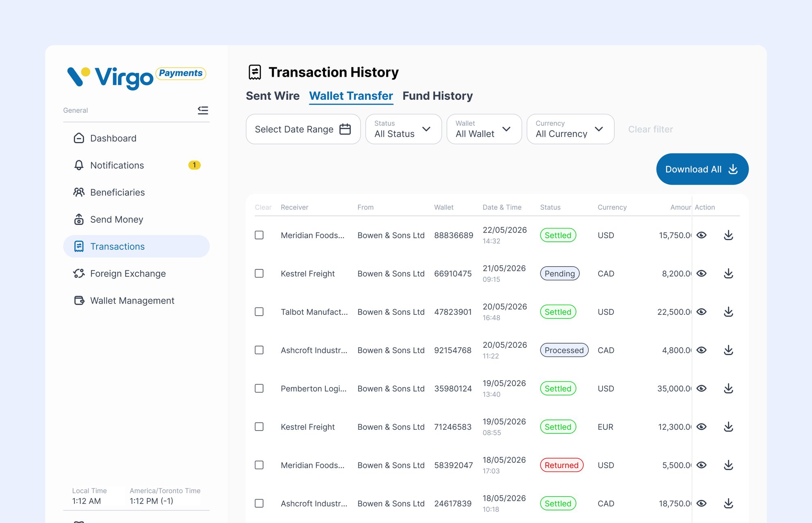Click the Pending status badge

click(559, 273)
